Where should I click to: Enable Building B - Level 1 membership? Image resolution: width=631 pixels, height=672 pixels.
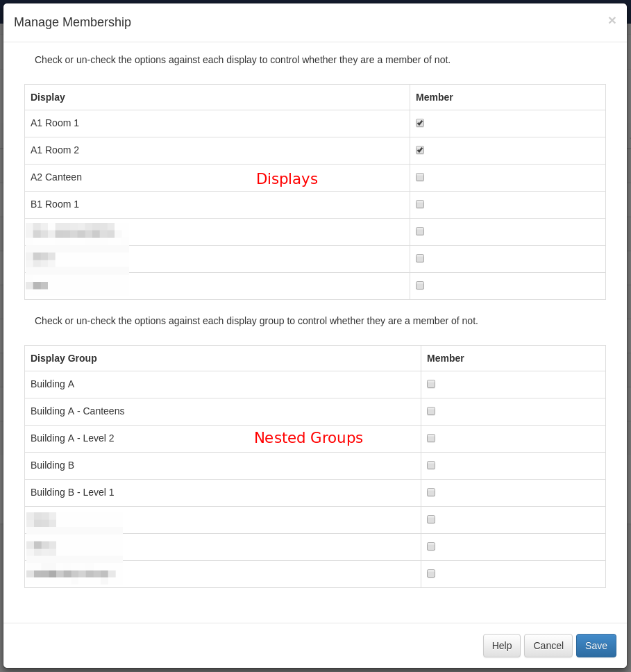click(x=431, y=492)
